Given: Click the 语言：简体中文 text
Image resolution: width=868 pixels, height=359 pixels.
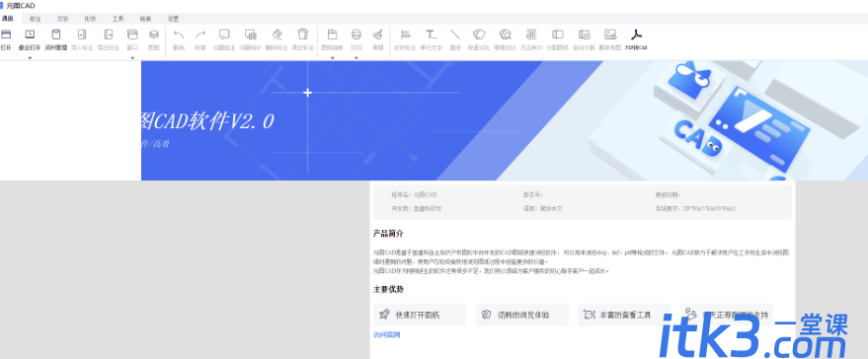Looking at the screenshot, I should click(542, 209).
